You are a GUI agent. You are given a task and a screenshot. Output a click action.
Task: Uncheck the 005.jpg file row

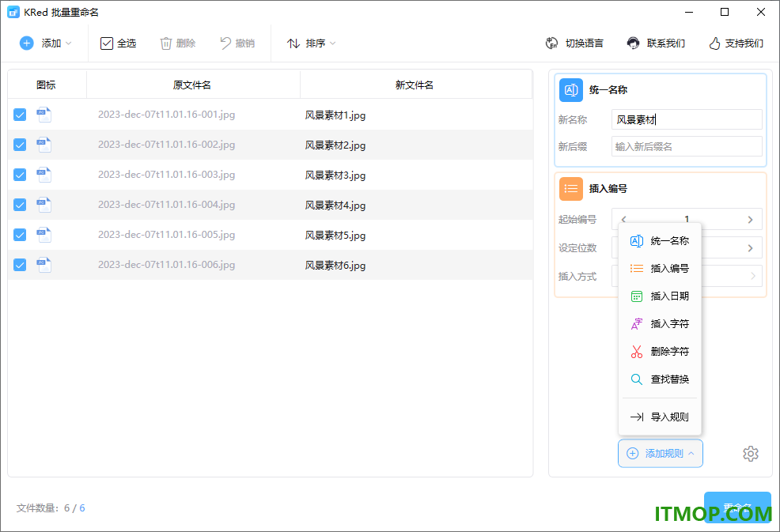tap(20, 235)
